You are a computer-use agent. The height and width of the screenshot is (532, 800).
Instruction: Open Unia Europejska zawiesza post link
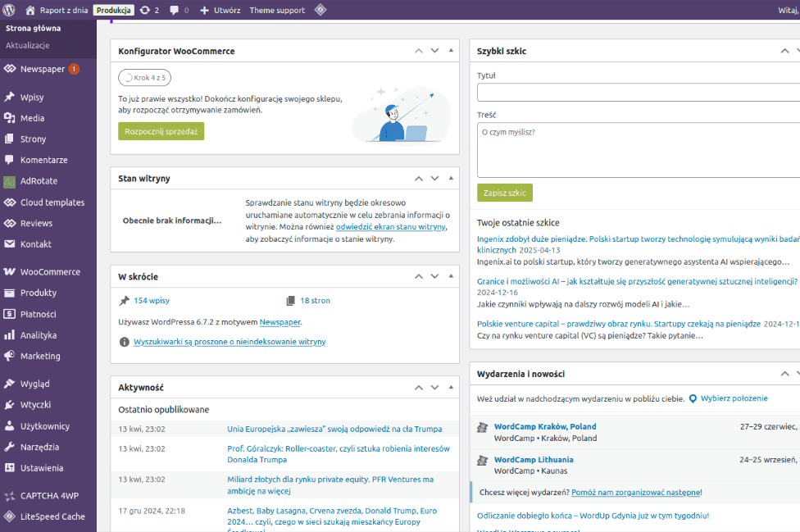(334, 429)
